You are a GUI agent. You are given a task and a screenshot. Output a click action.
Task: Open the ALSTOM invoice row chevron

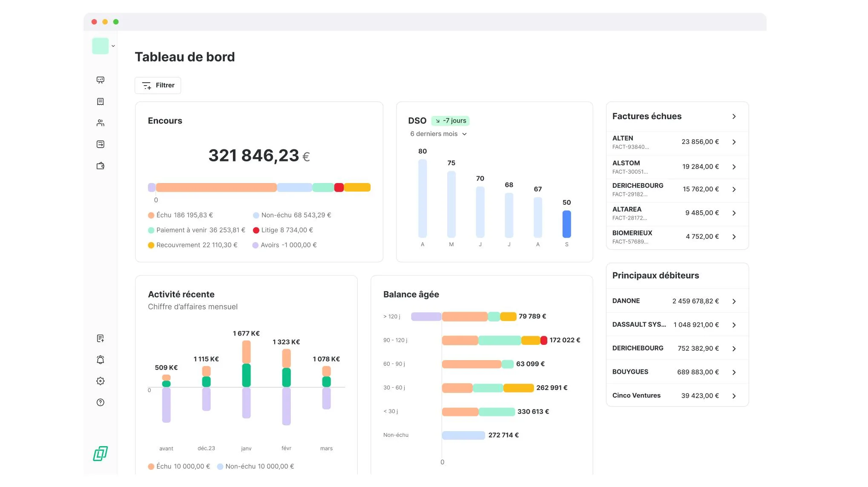tap(734, 167)
